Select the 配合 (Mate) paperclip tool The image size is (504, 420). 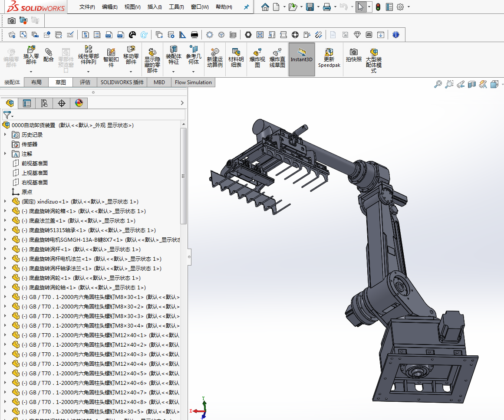point(49,55)
